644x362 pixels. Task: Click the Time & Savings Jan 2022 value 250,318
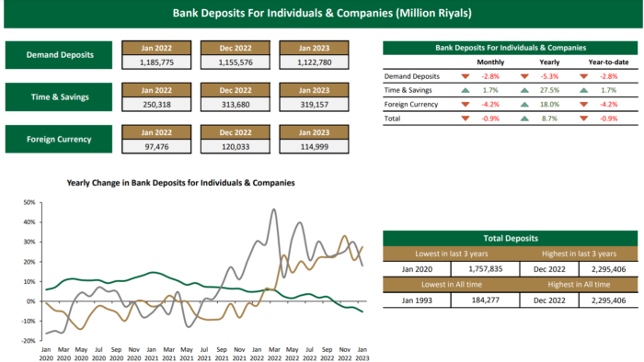pyautogui.click(x=156, y=105)
